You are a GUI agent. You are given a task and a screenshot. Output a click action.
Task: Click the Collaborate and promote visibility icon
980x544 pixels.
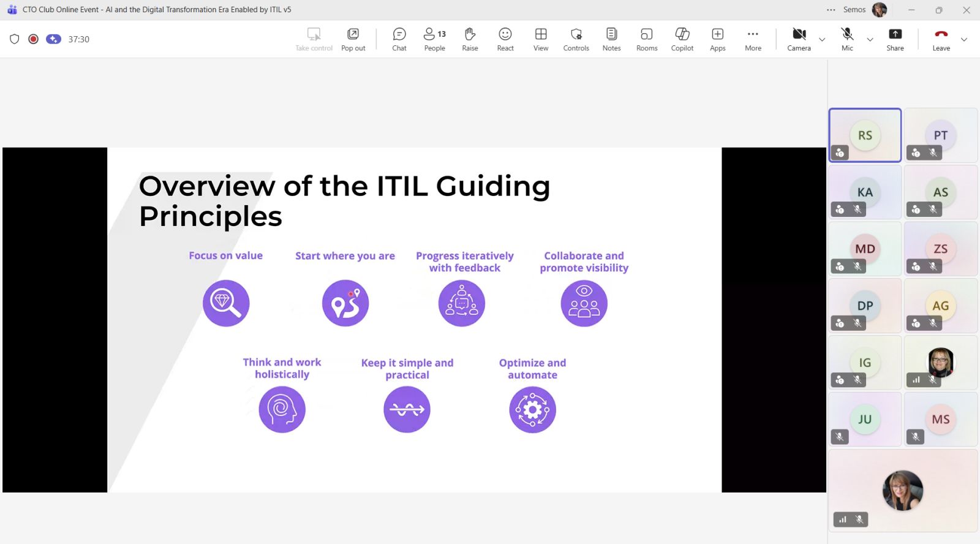click(584, 303)
